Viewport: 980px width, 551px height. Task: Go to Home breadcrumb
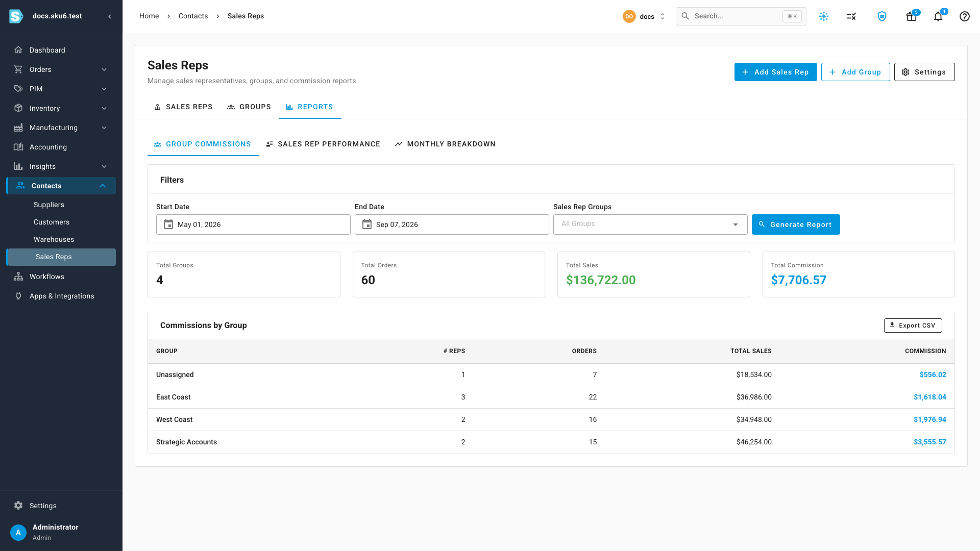pos(149,16)
